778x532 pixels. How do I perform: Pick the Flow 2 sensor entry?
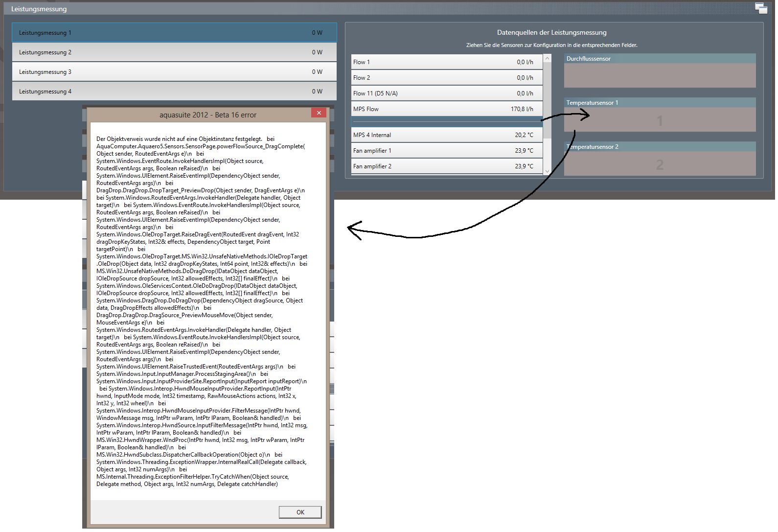pyautogui.click(x=447, y=78)
